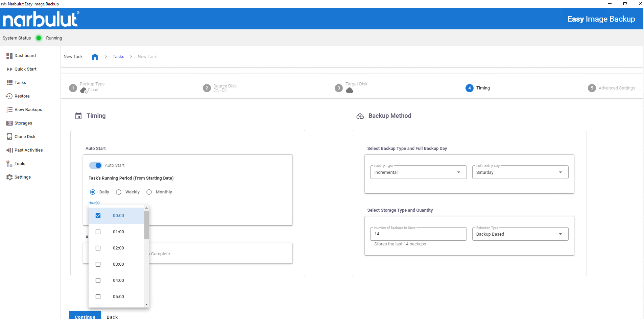The height and width of the screenshot is (319, 644).
Task: Disable the Auto Start toggle switch
Action: 96,165
